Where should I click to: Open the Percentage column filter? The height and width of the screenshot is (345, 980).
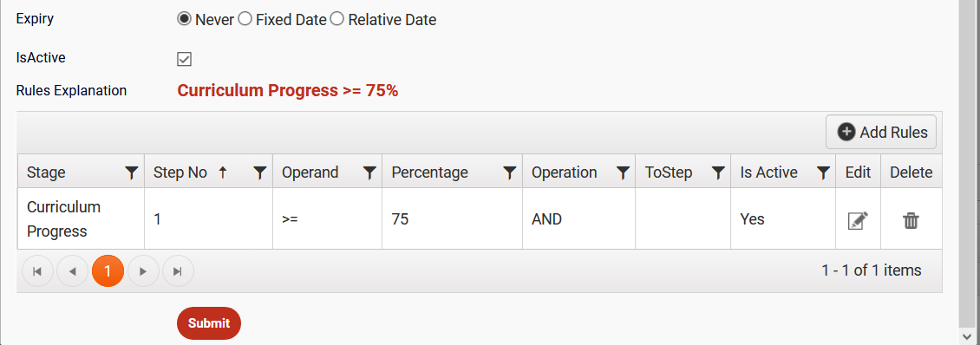click(510, 173)
